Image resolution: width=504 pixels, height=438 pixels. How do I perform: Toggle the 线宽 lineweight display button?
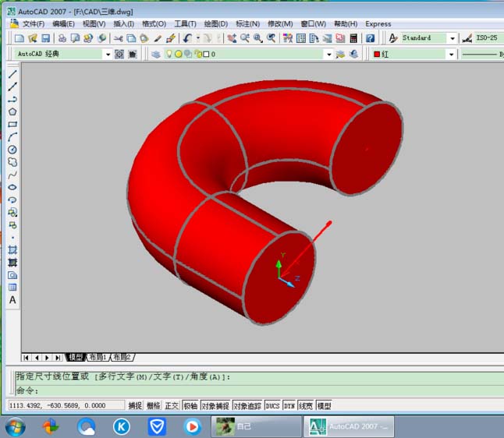pos(305,405)
